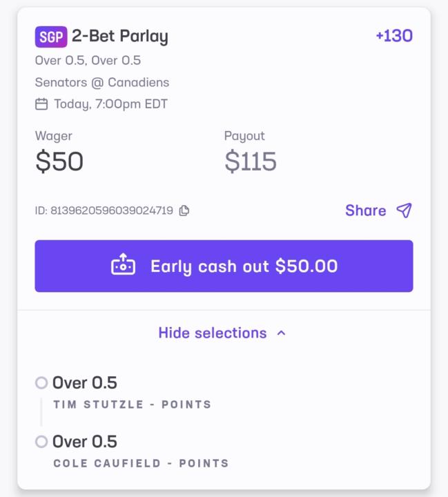
Task: Click the paper plane share icon
Action: [405, 211]
